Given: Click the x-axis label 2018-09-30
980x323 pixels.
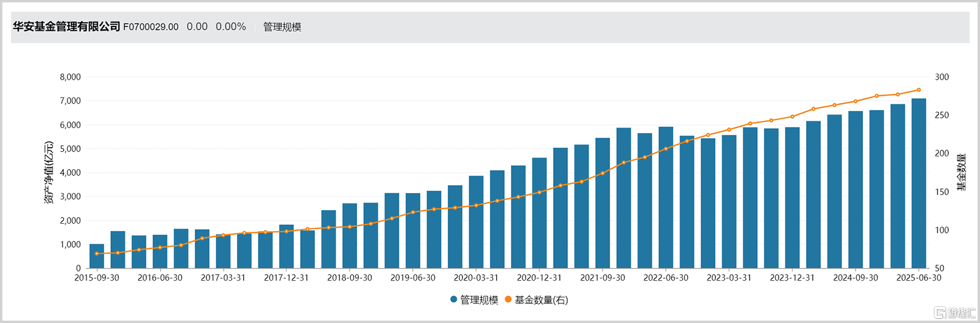Looking at the screenshot, I should coord(350,278).
